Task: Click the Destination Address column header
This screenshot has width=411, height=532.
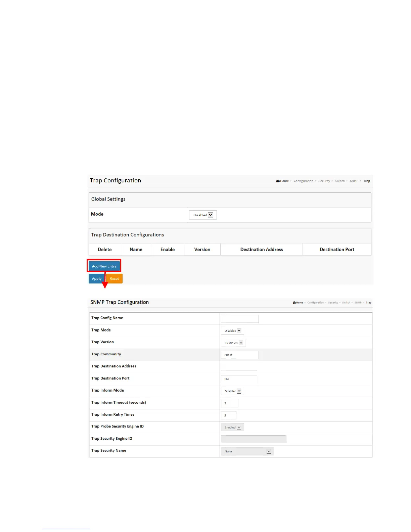Action: tap(262, 250)
